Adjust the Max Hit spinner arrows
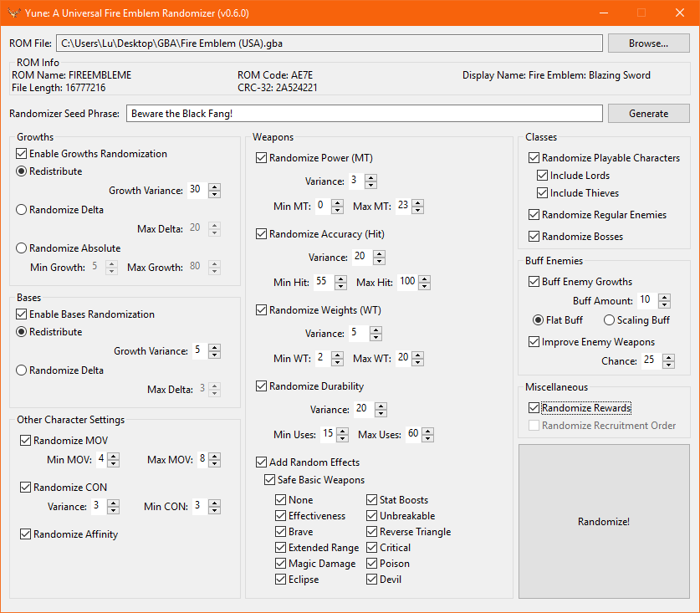Screen dimensions: 700x613 click(x=425, y=282)
